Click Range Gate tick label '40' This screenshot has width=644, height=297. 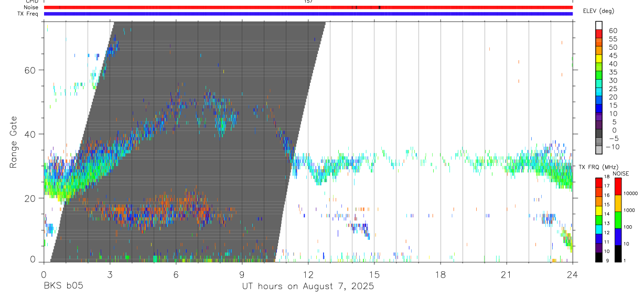[30, 134]
